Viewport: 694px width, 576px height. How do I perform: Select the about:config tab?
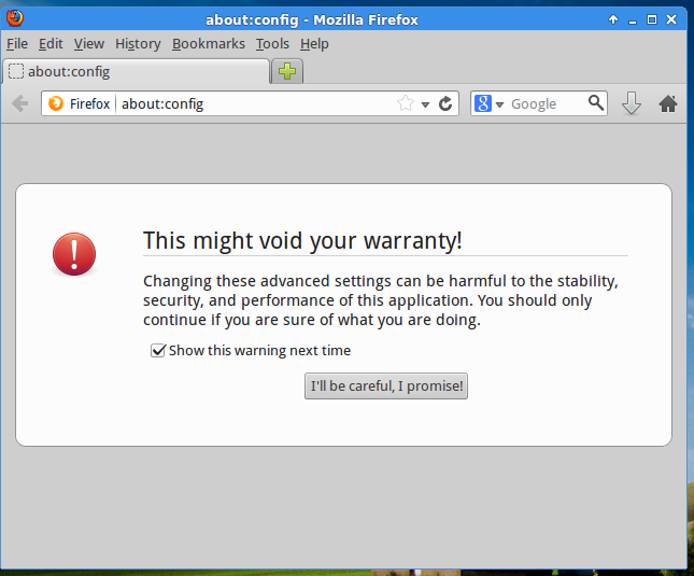click(x=135, y=72)
